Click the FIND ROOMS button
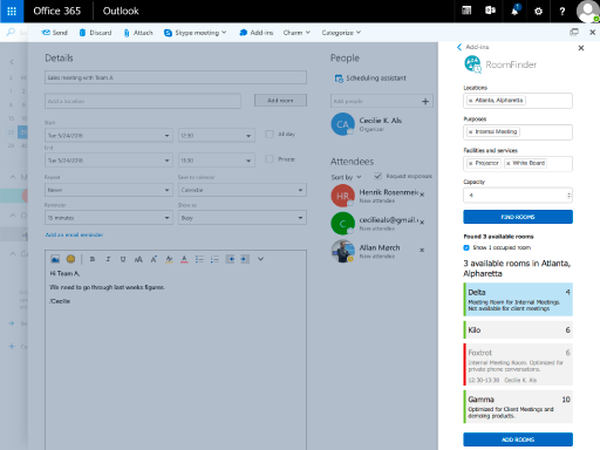 518,217
